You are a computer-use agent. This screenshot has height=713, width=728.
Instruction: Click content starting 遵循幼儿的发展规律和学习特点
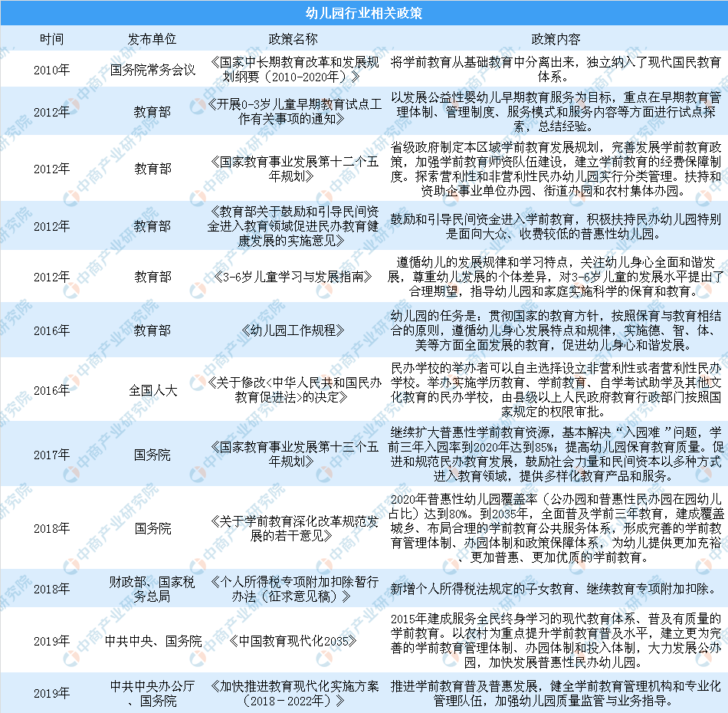[x=556, y=277]
